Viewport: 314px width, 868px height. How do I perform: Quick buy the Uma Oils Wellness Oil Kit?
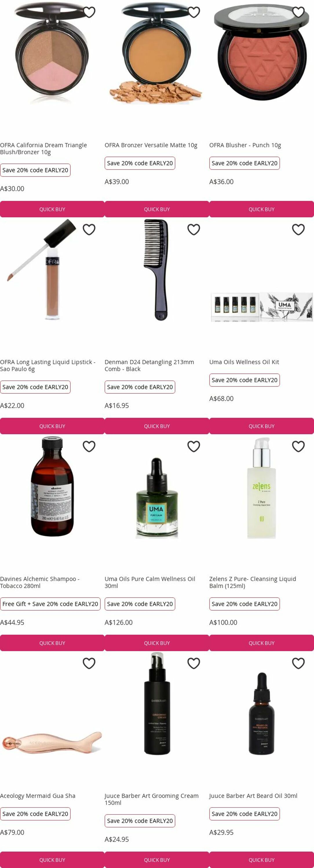pos(262,426)
